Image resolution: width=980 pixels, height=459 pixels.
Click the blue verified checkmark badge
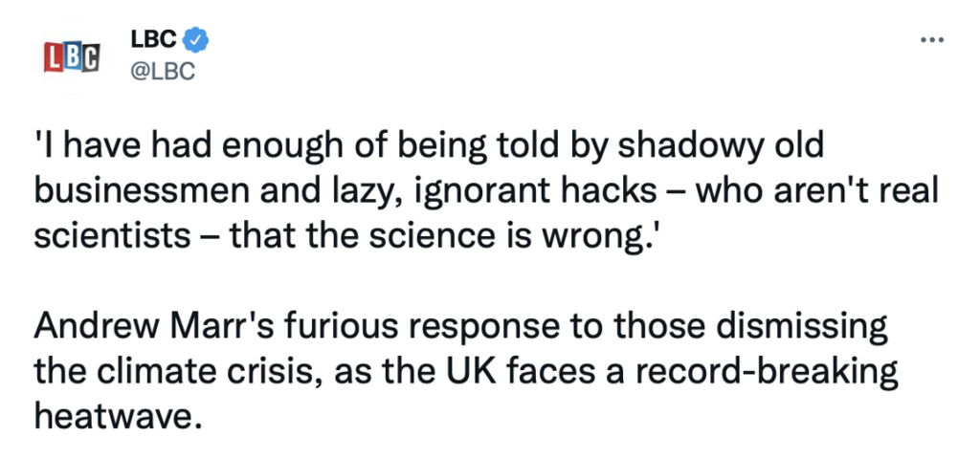click(197, 40)
